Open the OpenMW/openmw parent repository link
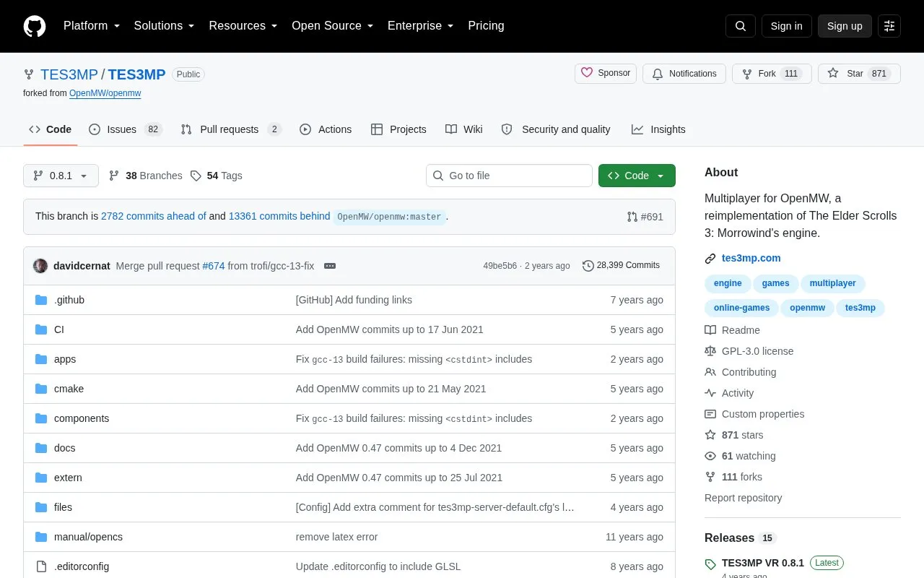924x578 pixels. coord(105,93)
